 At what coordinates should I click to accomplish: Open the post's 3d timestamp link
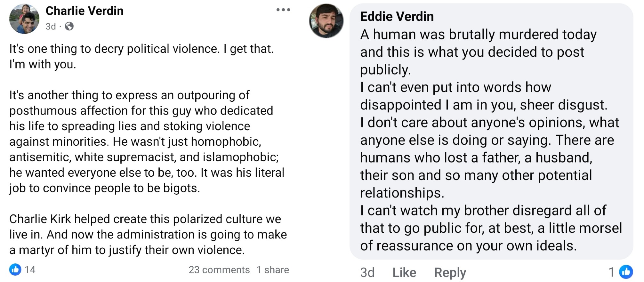51,26
